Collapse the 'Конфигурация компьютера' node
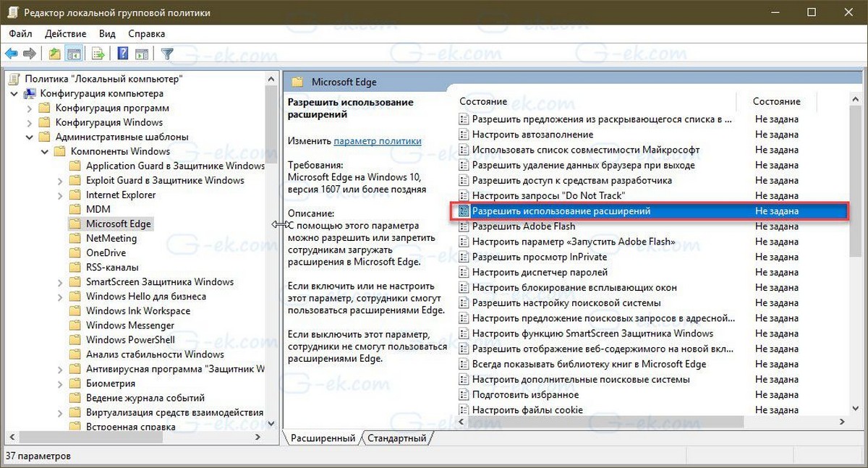 pyautogui.click(x=14, y=93)
